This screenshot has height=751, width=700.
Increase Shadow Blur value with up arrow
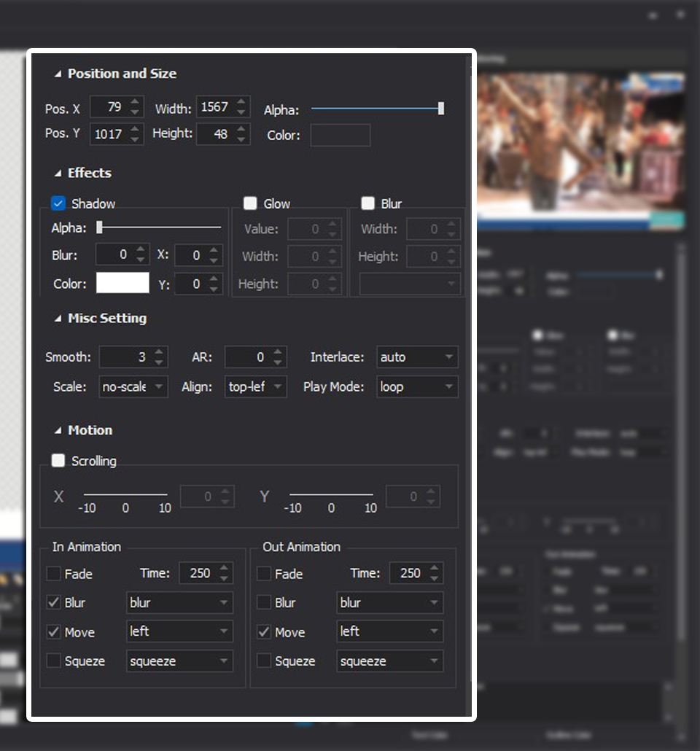coord(141,250)
